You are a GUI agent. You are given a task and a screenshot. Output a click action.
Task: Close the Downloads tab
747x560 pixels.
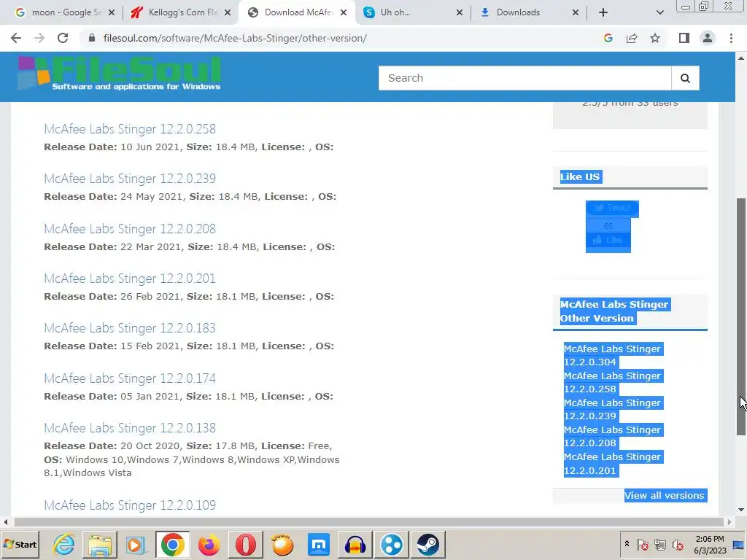(576, 12)
